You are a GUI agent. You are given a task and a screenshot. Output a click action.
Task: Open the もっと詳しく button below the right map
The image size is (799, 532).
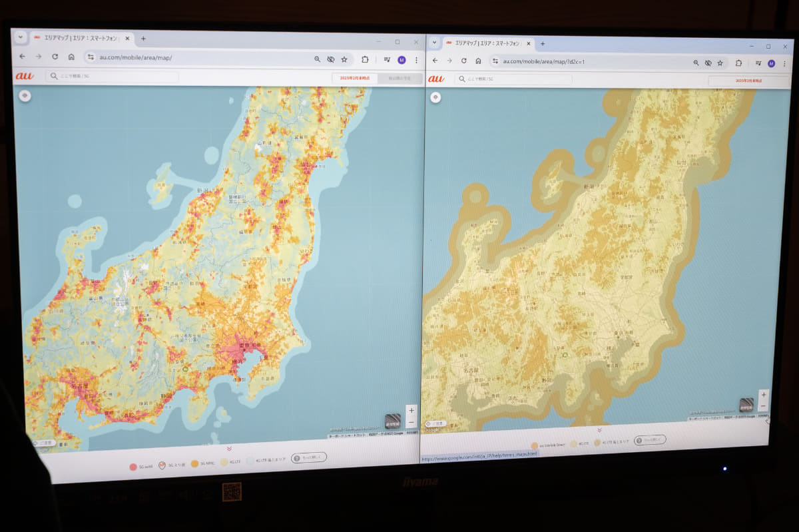coord(650,439)
